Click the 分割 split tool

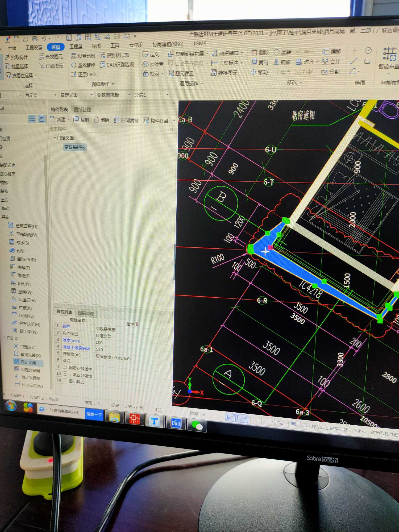coord(330,72)
